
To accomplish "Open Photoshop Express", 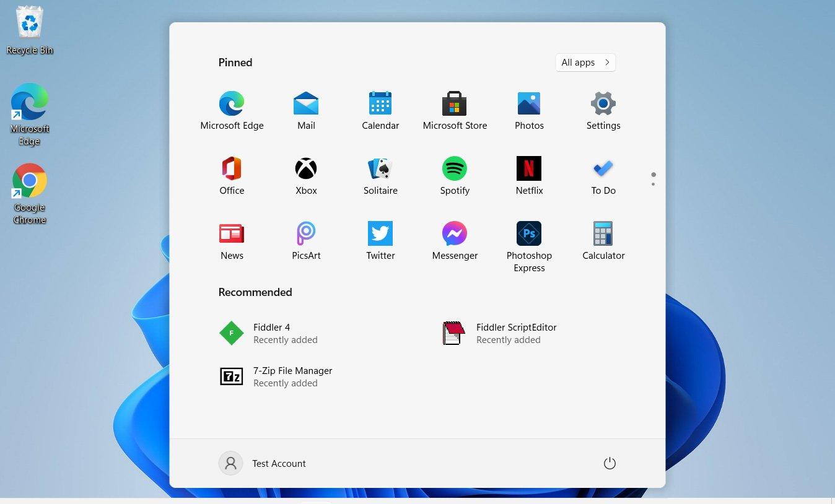I will [529, 246].
